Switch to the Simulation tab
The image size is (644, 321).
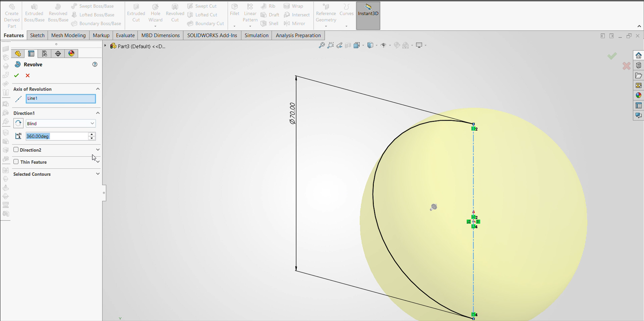[257, 35]
